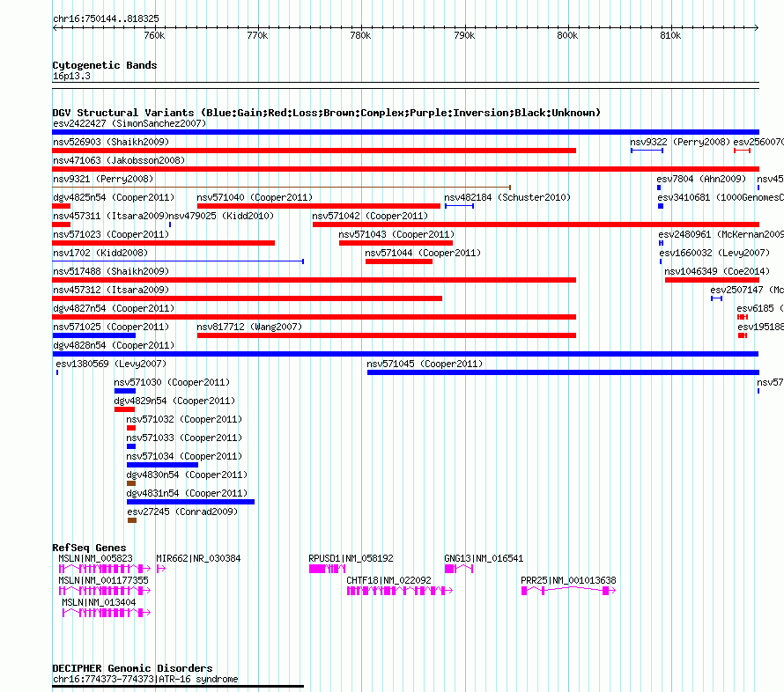Click nsv571043 (Cooper2011) label
784x692 pixels.
coord(396,234)
